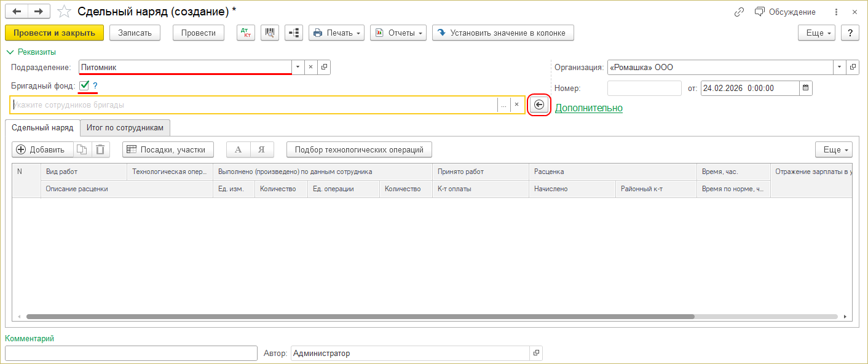Screen dimensions: 868x364
Task: Select the Сдельный наряд tab
Action: (x=42, y=127)
